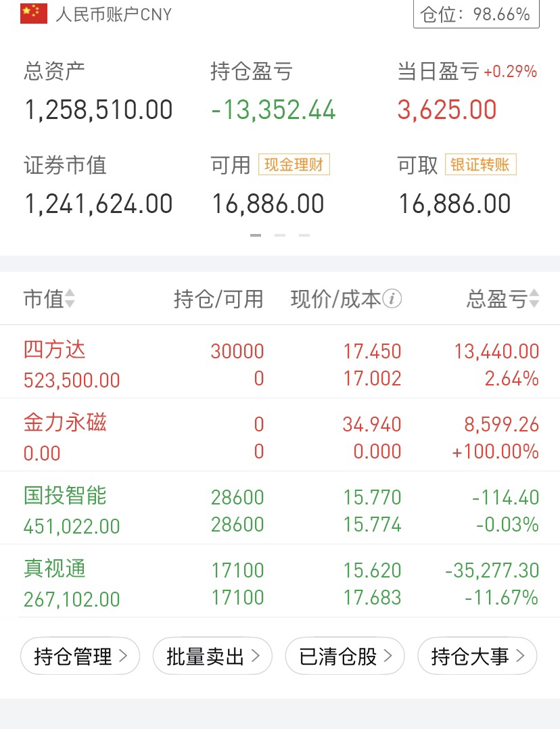Switch to second account page indicator dot
Image resolution: width=560 pixels, height=729 pixels.
[280, 235]
